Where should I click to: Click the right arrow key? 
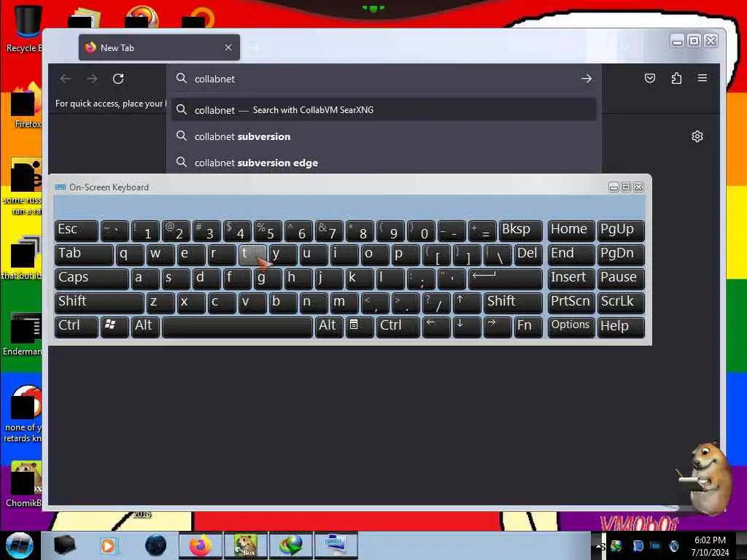pos(498,327)
